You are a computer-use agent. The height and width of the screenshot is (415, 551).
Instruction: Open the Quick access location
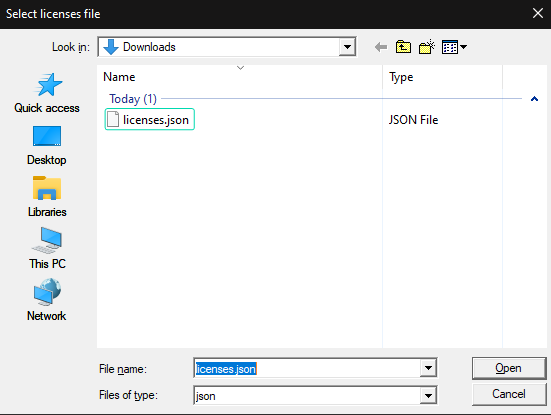click(x=47, y=93)
